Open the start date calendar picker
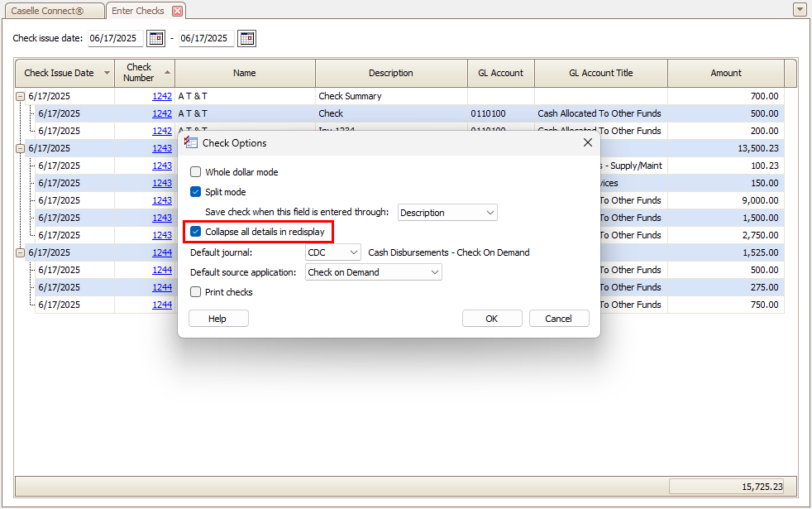The height and width of the screenshot is (509, 812). (155, 39)
